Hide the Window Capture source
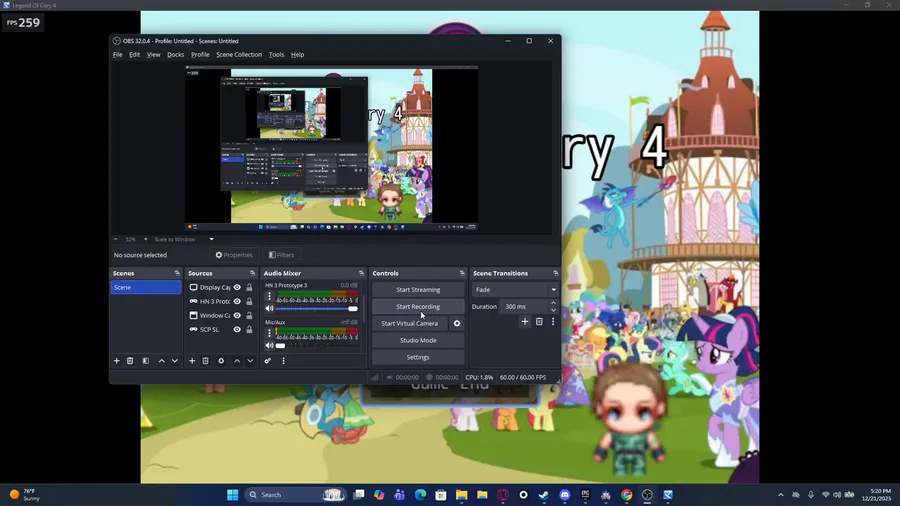Image resolution: width=900 pixels, height=506 pixels. 237,316
